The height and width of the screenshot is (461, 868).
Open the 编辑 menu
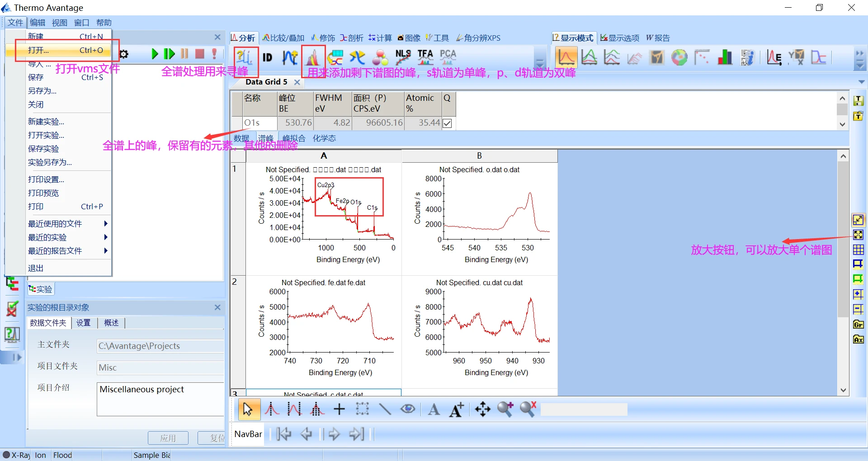(38, 23)
